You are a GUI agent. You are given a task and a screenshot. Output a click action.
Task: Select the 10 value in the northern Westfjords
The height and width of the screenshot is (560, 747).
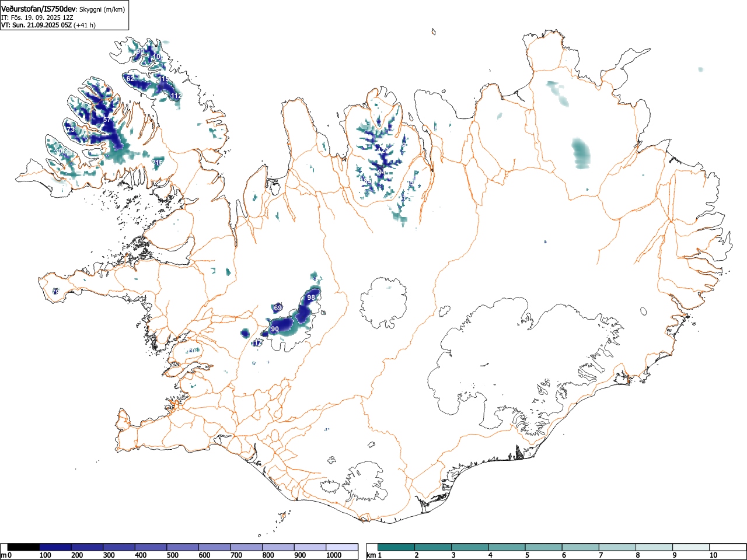156,57
